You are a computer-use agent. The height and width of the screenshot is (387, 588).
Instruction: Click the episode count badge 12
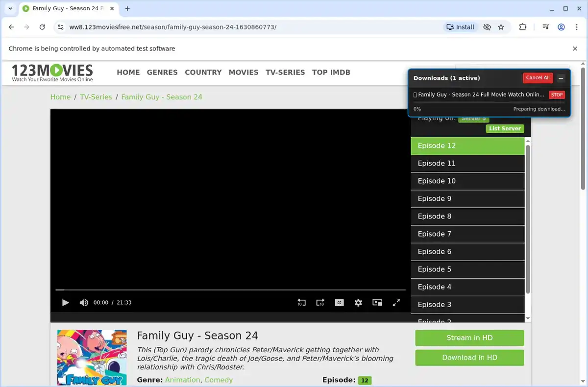365,381
